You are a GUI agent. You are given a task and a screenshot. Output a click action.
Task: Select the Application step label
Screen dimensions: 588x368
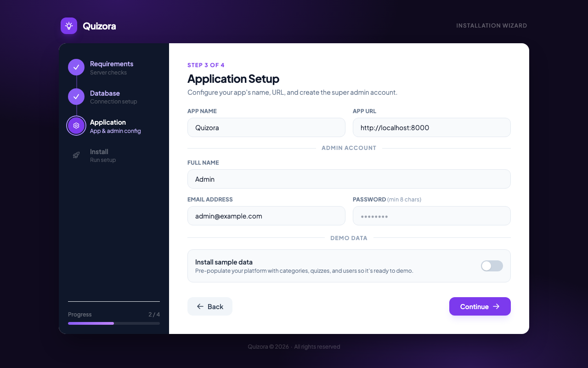pos(108,122)
